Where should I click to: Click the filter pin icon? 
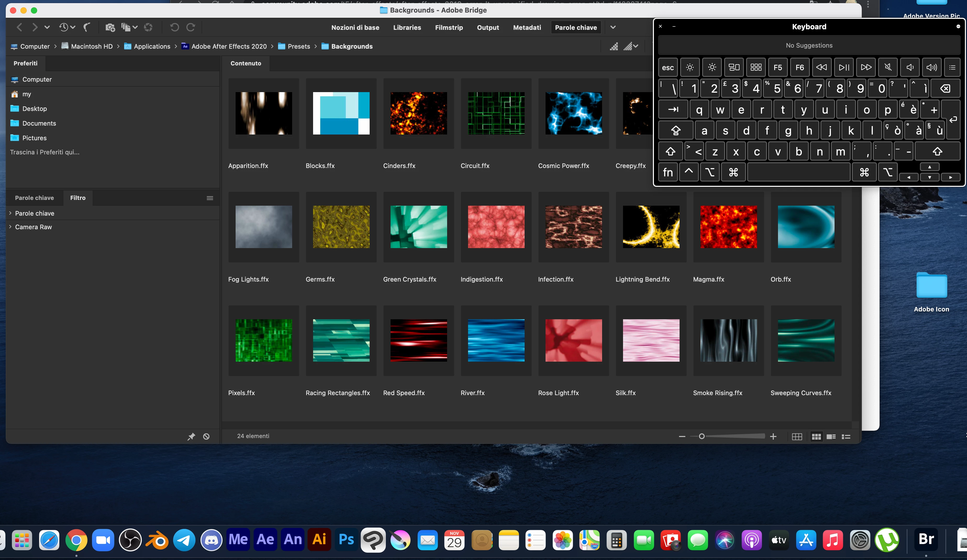pos(191,436)
